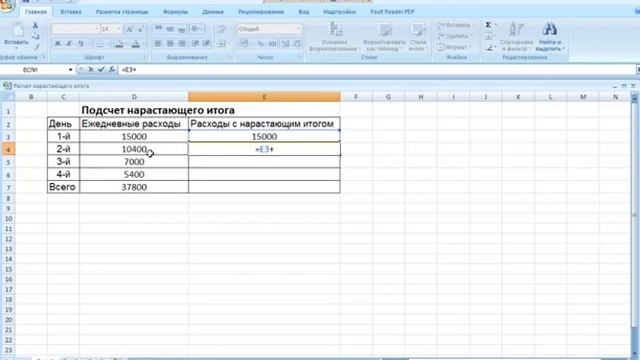
Task: Click the Font Color A swatch
Action: pos(136,44)
